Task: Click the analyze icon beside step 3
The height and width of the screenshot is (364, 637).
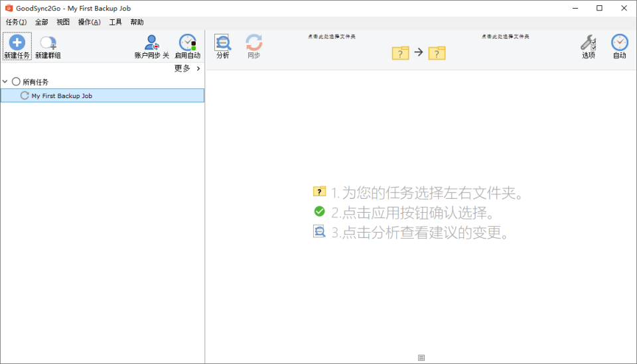Action: (319, 231)
